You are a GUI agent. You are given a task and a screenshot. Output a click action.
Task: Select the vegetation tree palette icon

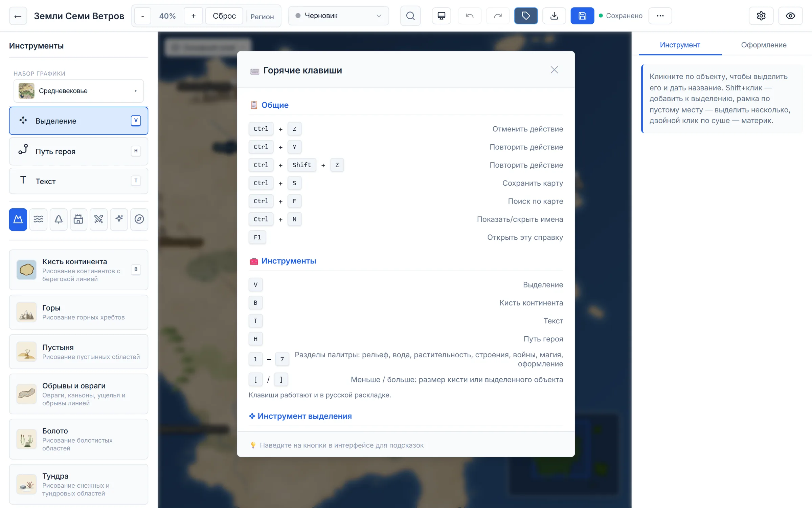(59, 219)
